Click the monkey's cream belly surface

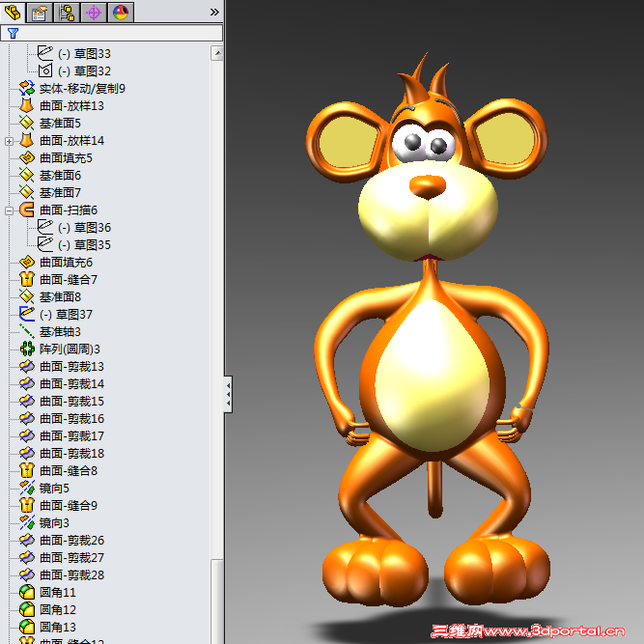pos(432,376)
